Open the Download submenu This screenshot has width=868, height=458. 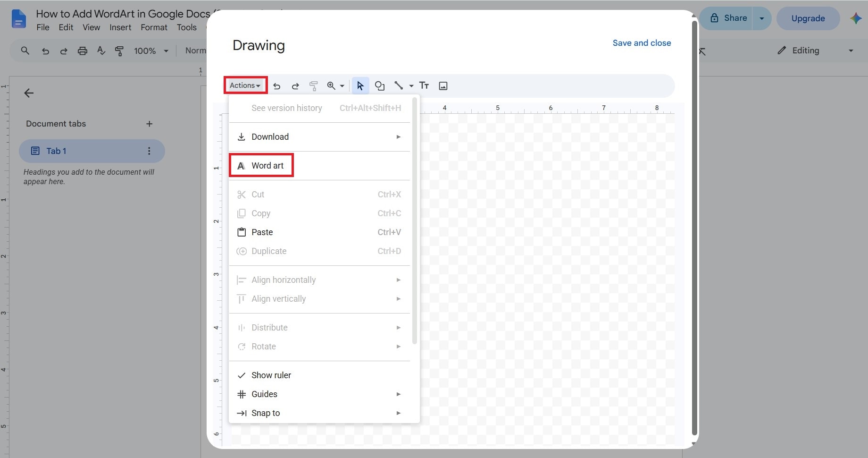coord(320,137)
